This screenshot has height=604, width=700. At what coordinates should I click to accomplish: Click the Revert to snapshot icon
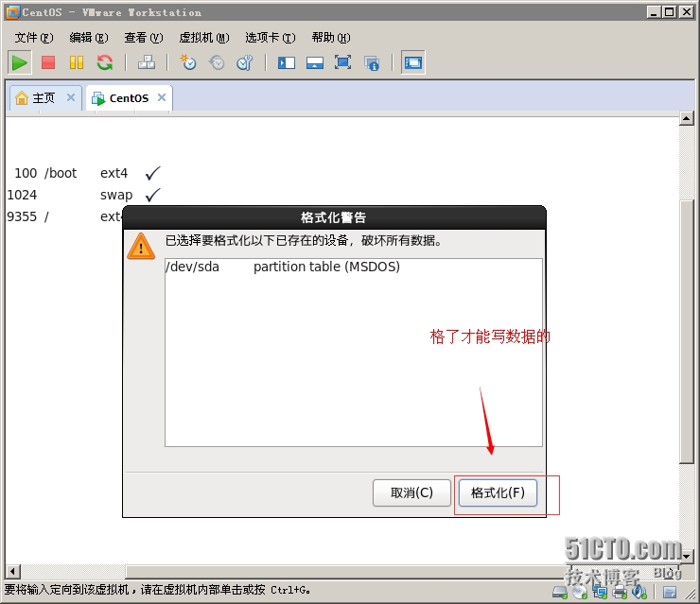point(217,62)
